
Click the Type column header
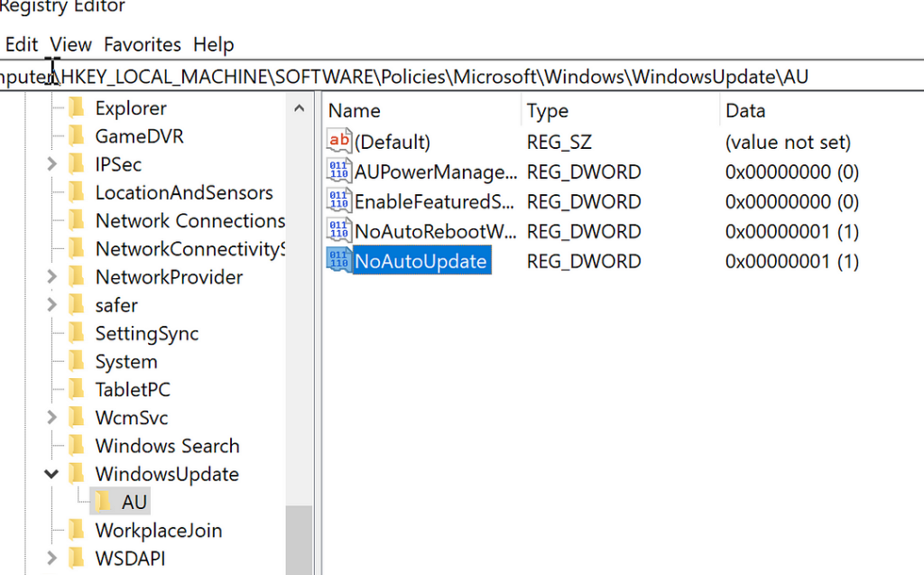pyautogui.click(x=548, y=111)
